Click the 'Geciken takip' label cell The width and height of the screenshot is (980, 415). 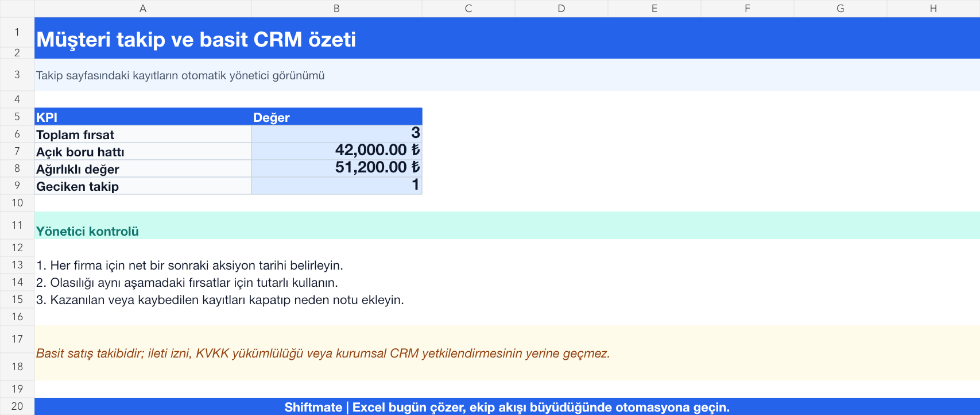tap(143, 186)
